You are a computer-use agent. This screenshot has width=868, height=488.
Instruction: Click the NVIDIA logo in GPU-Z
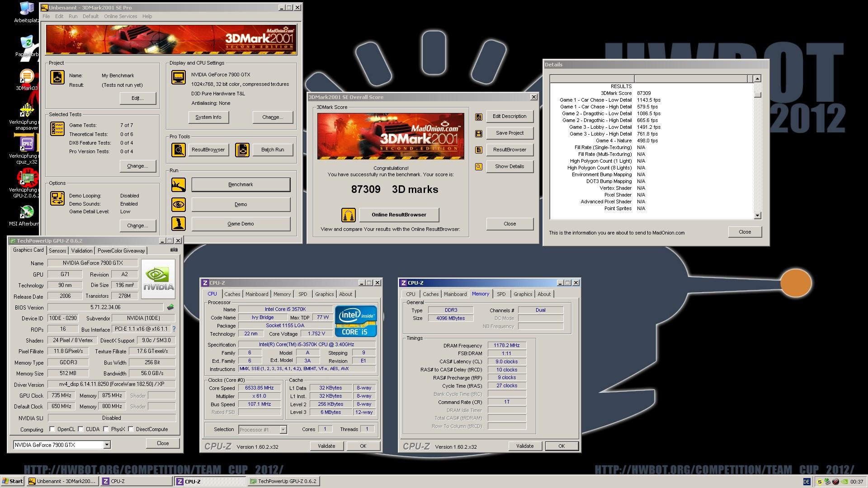tap(158, 279)
